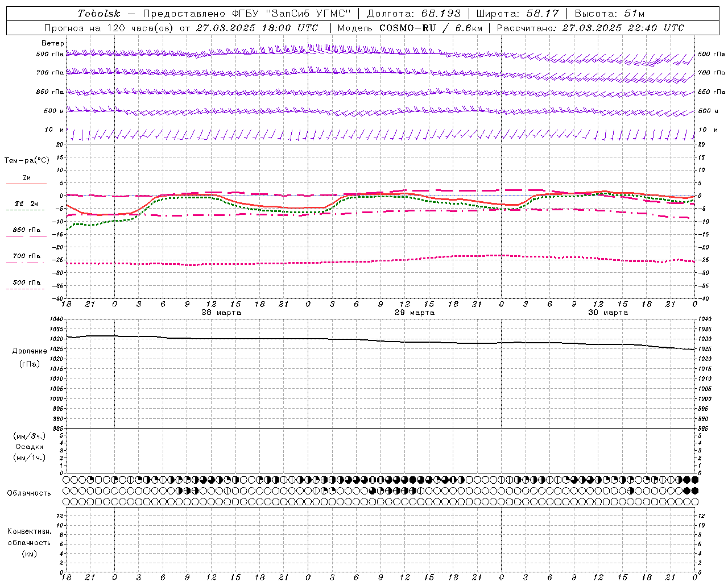Click 20 at the top of right temperature axis
The height and width of the screenshot is (582, 728).
coord(702,144)
